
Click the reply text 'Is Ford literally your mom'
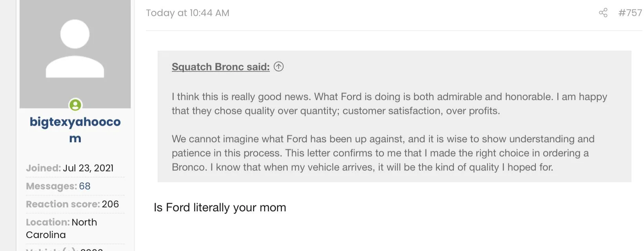(220, 207)
